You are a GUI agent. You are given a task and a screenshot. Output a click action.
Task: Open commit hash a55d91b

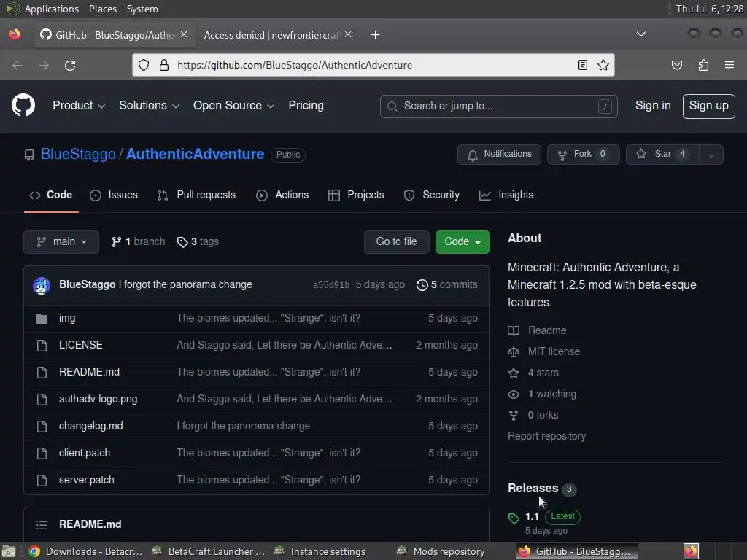click(331, 285)
